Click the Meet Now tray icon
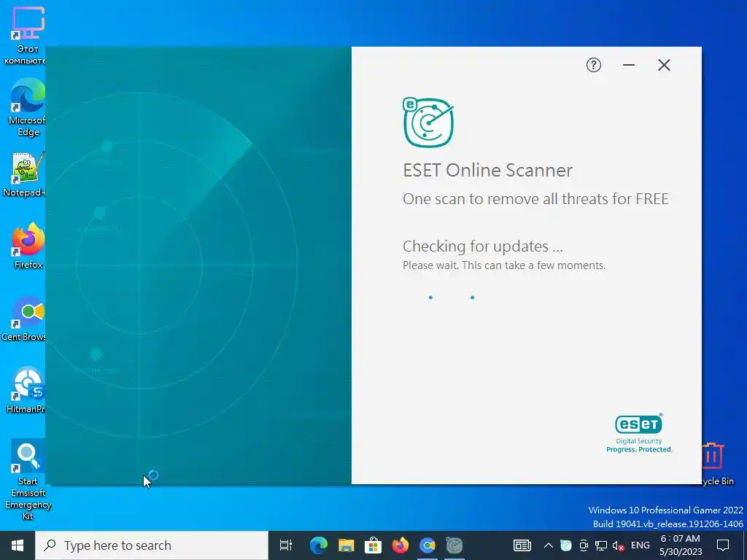 point(583,545)
